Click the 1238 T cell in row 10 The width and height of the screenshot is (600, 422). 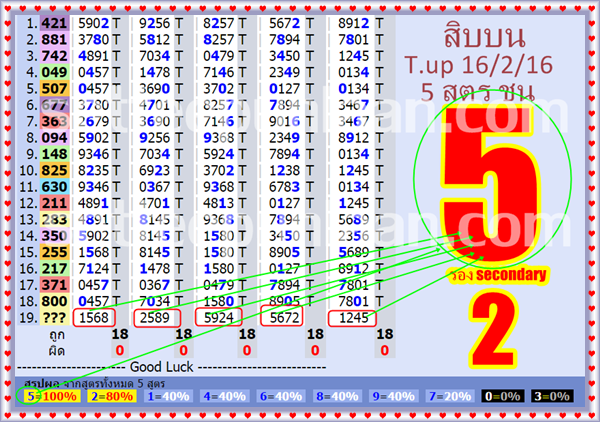tap(291, 171)
